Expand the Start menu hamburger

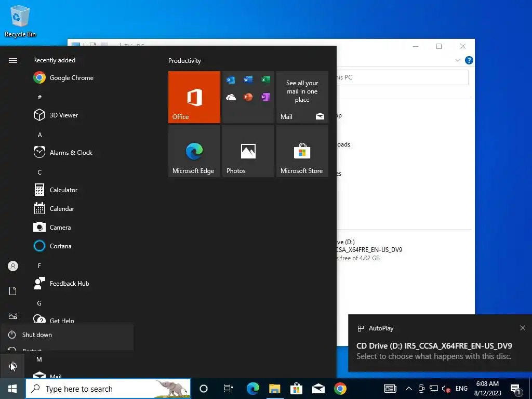pyautogui.click(x=13, y=60)
